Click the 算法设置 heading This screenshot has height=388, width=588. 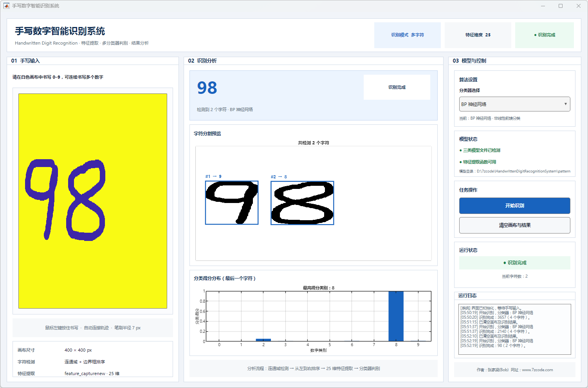(468, 80)
